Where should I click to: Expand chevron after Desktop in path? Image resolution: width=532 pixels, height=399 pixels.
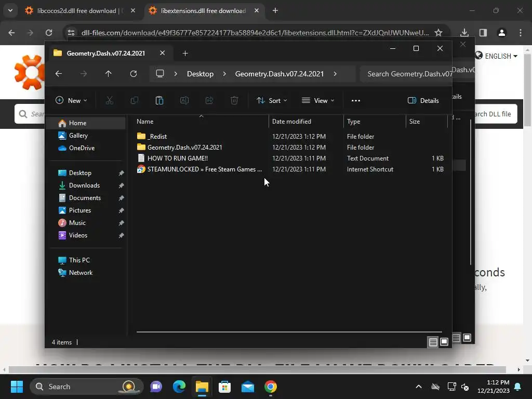point(224,74)
